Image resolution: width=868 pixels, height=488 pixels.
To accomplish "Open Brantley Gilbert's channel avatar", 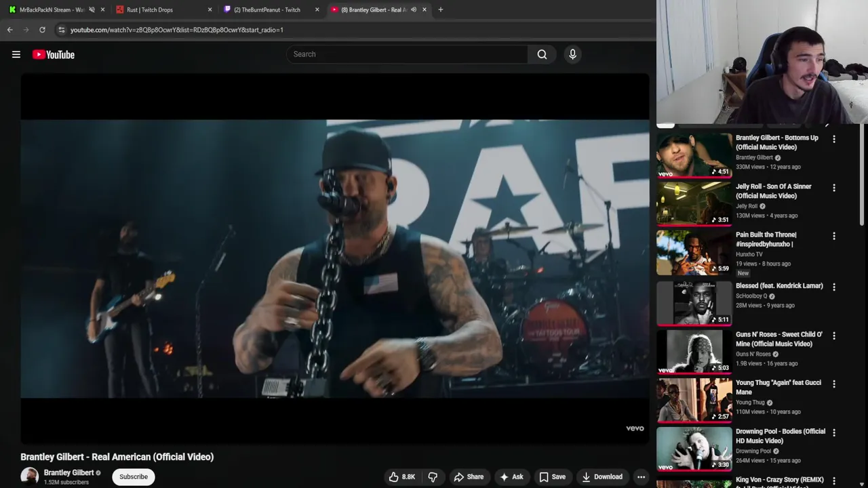I will (29, 476).
